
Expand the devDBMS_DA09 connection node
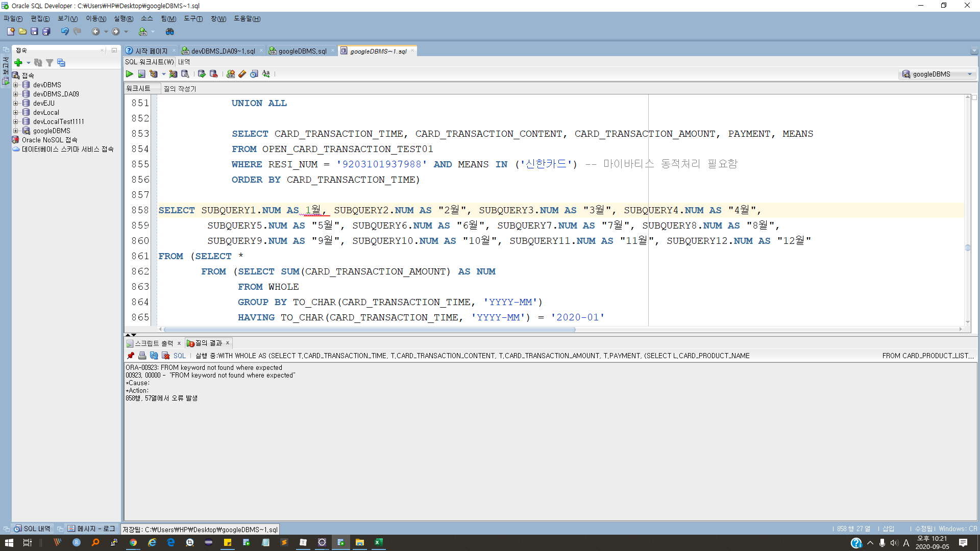click(15, 94)
